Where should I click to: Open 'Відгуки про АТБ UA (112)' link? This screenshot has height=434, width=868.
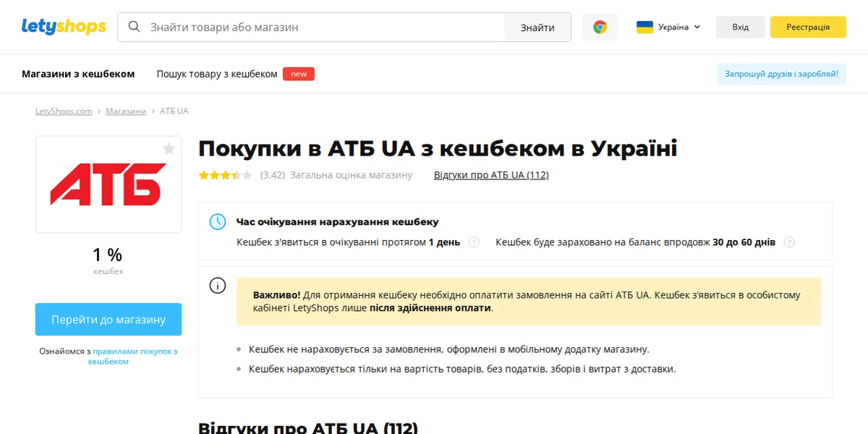[x=491, y=175]
